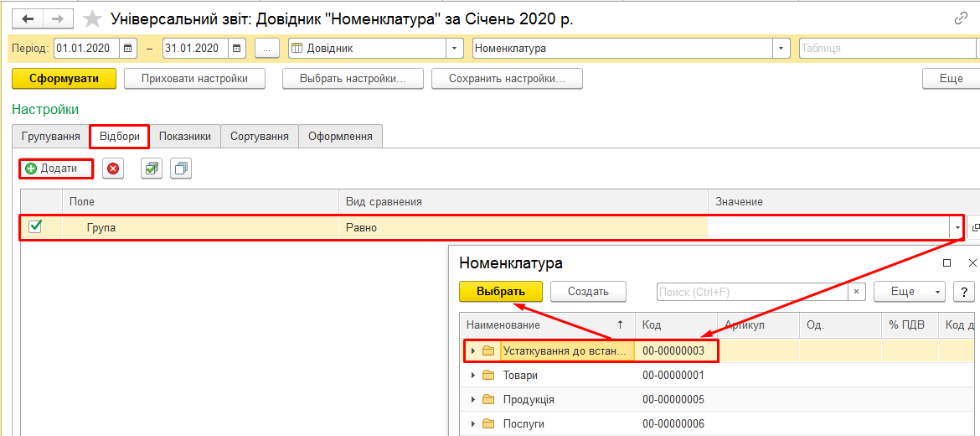Screen dimensions: 980x436
Task: Click the Таблиця input field
Action: point(888,48)
